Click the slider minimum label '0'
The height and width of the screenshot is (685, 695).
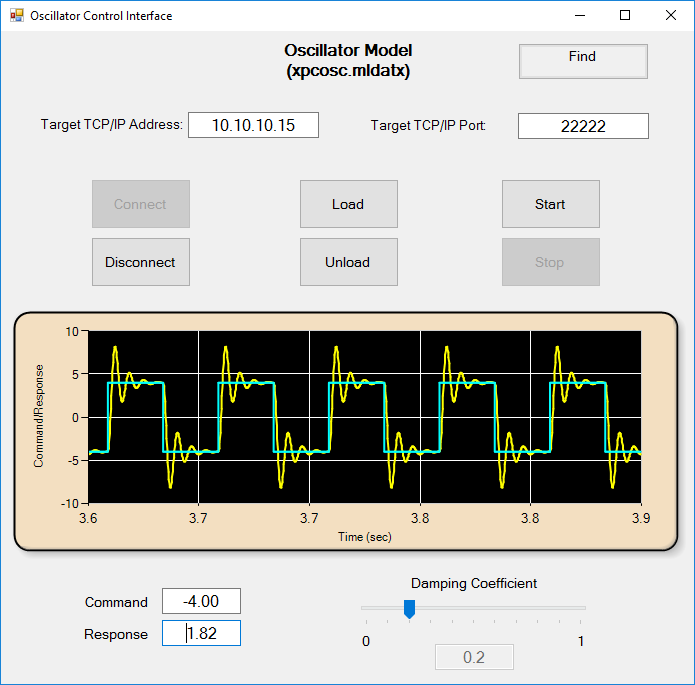pyautogui.click(x=366, y=641)
